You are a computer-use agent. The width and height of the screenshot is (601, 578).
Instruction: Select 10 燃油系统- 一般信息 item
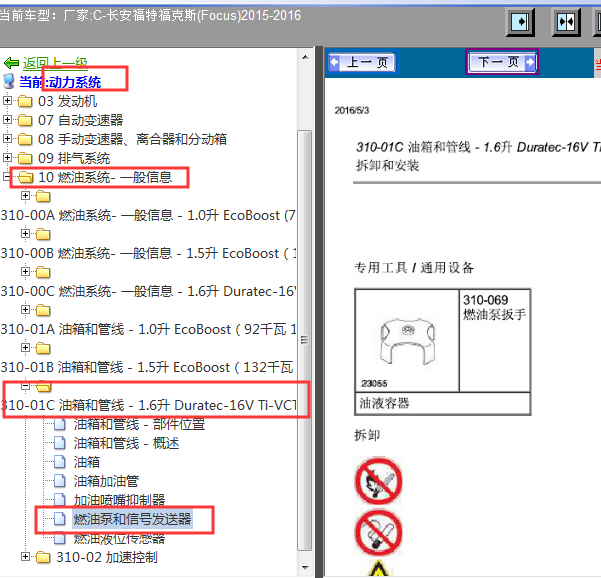click(x=105, y=177)
